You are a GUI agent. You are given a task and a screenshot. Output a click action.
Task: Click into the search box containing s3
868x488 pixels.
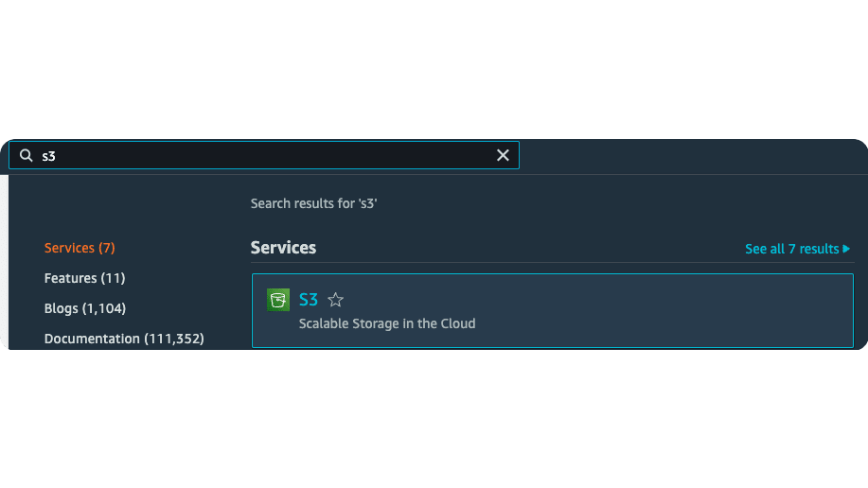264,155
